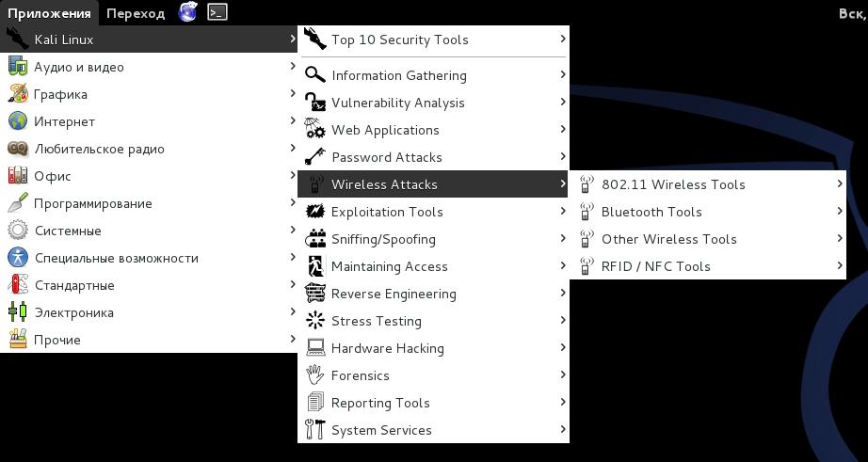Screen dimensions: 868x462
Task: Expand the Top 10 Security Tools arrow
Action: pyautogui.click(x=563, y=40)
